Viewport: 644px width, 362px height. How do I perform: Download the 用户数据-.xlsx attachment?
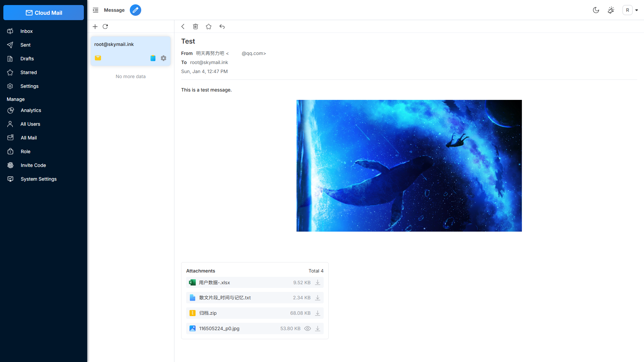coord(318,282)
